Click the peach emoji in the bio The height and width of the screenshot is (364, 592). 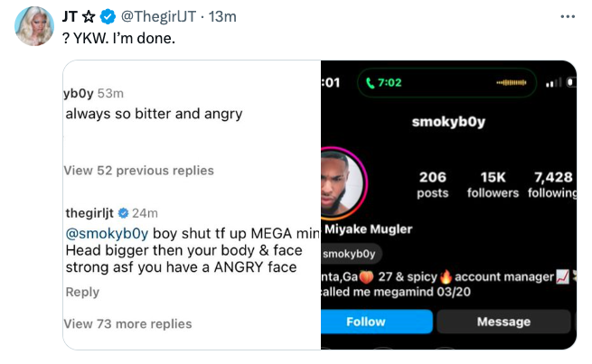[366, 276]
